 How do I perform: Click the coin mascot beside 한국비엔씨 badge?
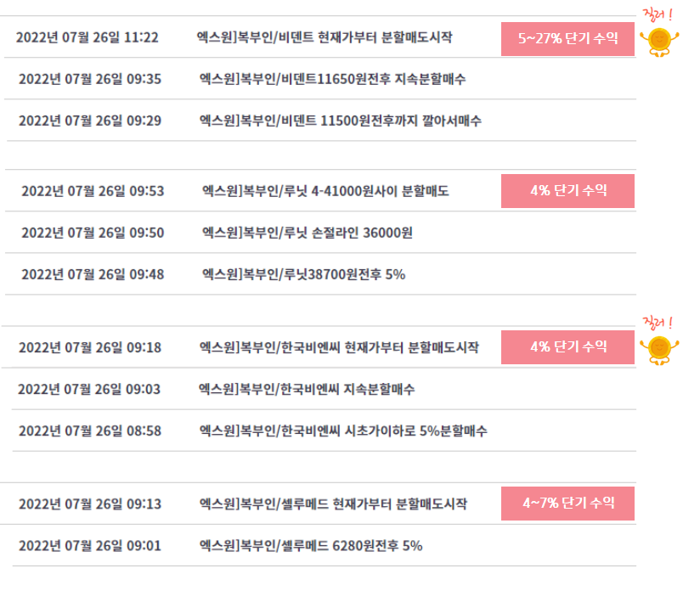coord(659,351)
